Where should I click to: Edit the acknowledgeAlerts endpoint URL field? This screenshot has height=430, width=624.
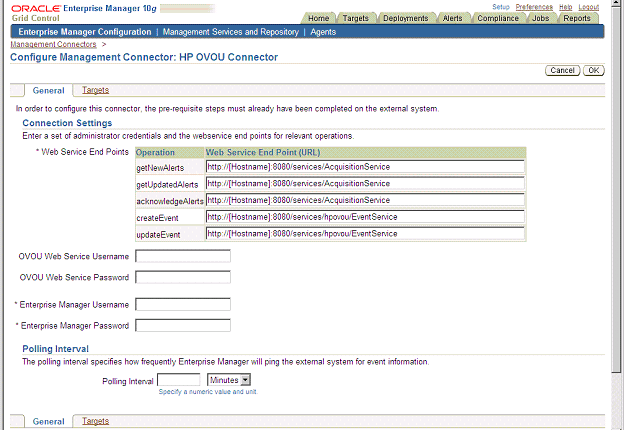[365, 200]
